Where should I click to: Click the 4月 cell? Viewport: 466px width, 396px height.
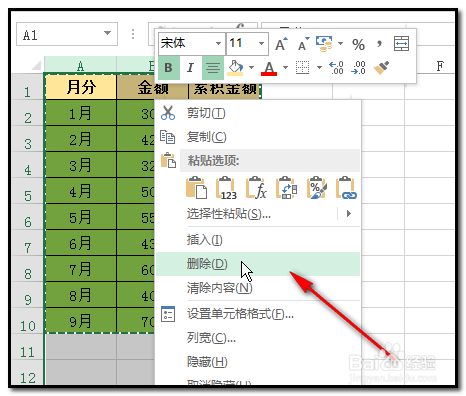click(x=81, y=191)
